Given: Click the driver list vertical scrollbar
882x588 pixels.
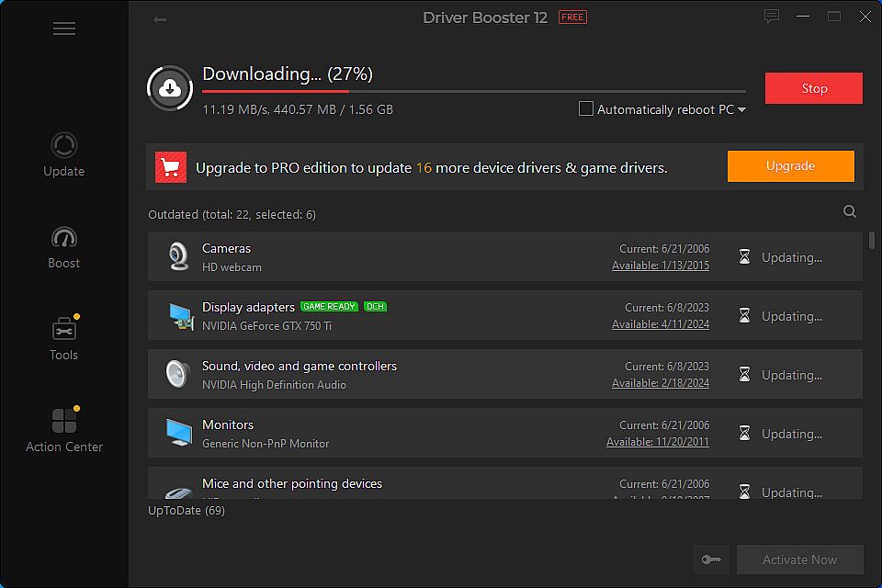Looking at the screenshot, I should (872, 241).
